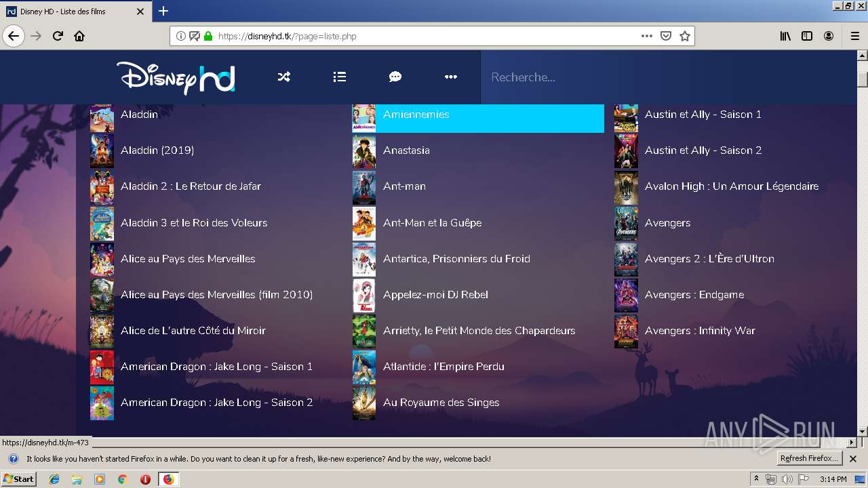
Task: Open Aladdin movie link
Action: [139, 114]
